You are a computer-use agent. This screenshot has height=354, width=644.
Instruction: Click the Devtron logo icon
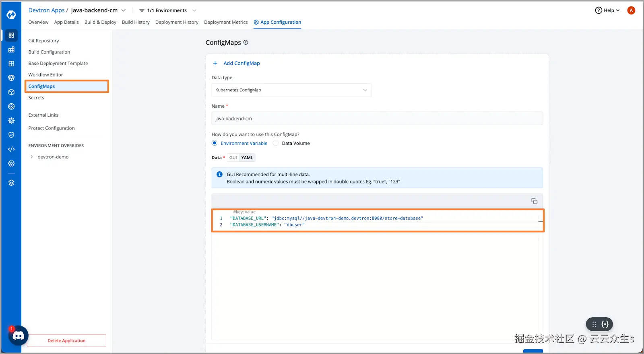(11, 15)
